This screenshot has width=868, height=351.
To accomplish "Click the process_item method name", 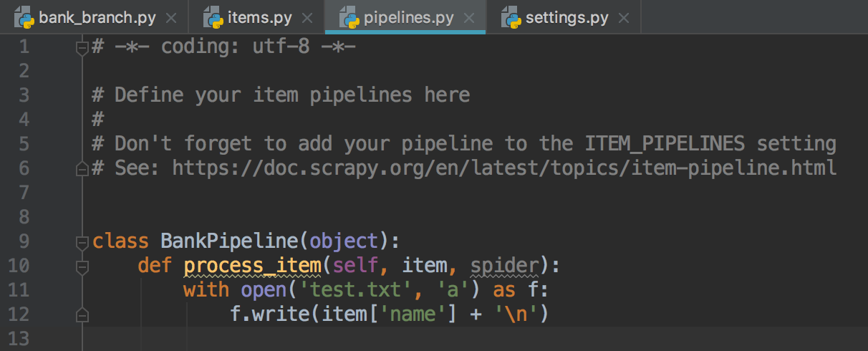I will [252, 266].
